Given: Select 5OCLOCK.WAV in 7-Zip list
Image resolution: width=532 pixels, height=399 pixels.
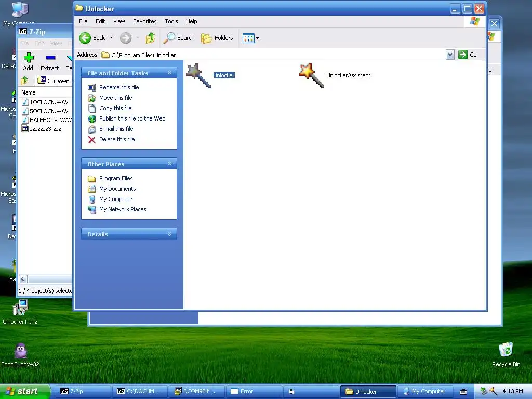Looking at the screenshot, I should click(x=49, y=111).
